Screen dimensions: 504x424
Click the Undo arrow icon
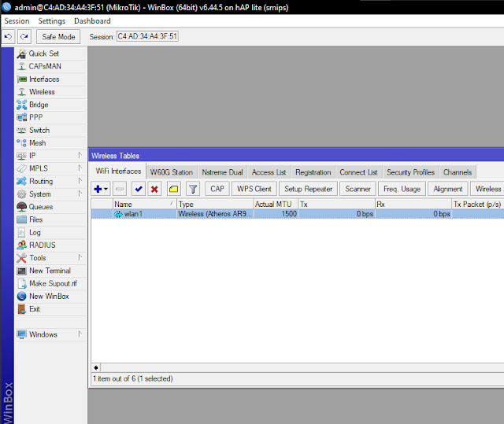(9, 37)
